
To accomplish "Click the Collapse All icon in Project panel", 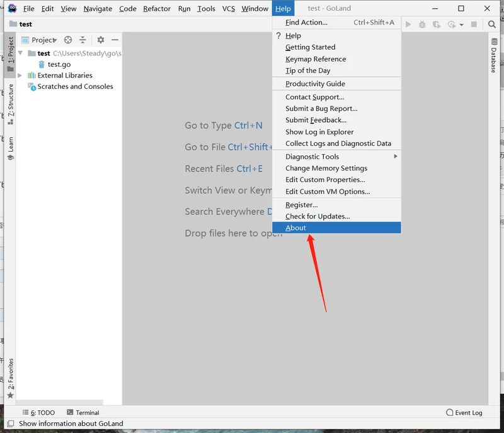I will (x=83, y=40).
